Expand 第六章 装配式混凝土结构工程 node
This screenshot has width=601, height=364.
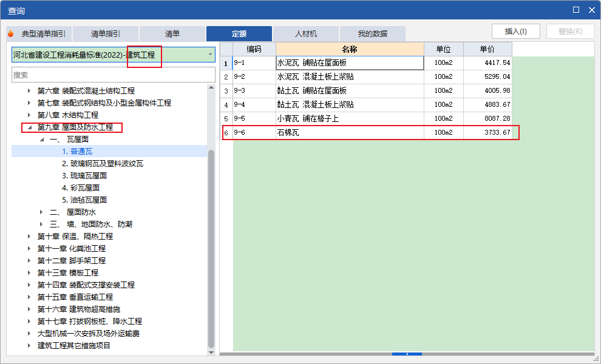[x=29, y=91]
